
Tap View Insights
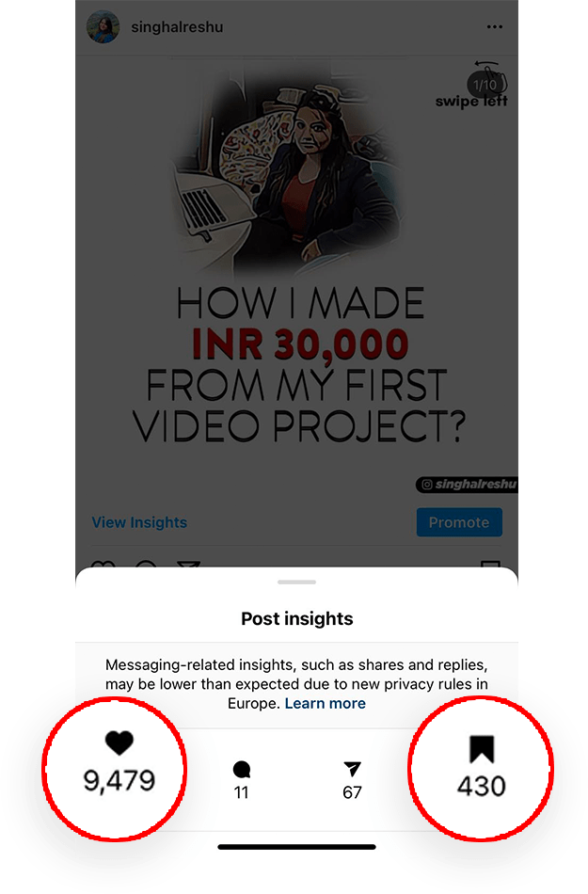tap(139, 522)
